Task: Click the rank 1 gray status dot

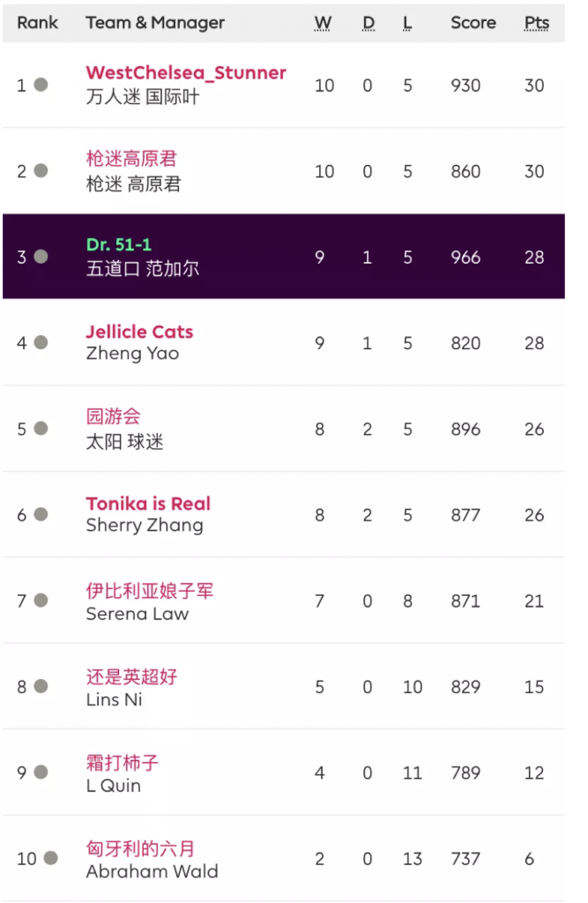Action: pyautogui.click(x=41, y=85)
